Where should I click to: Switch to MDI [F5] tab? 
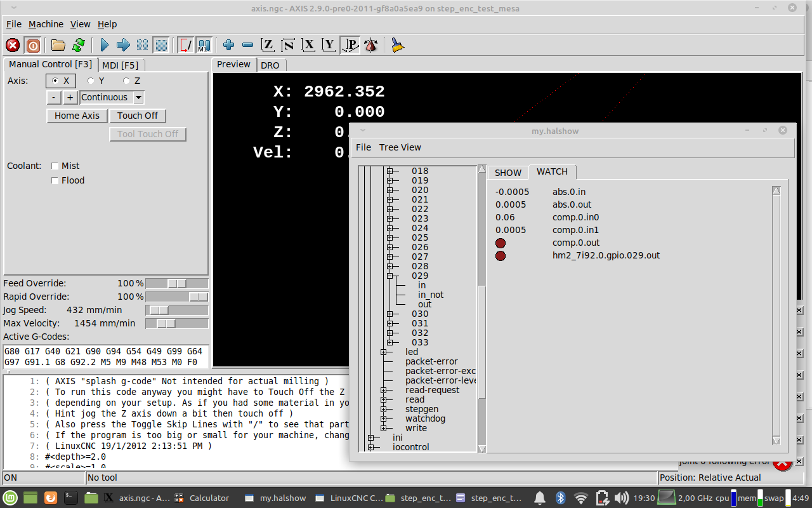[121, 65]
